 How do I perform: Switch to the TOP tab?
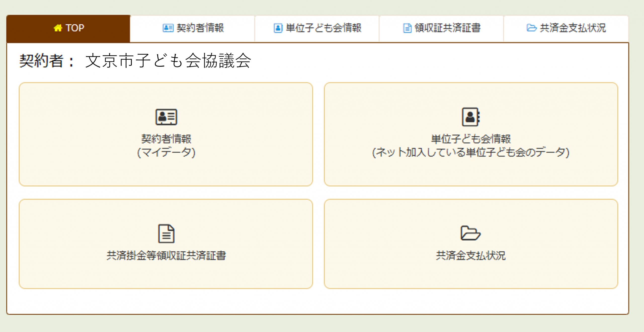pos(68,28)
